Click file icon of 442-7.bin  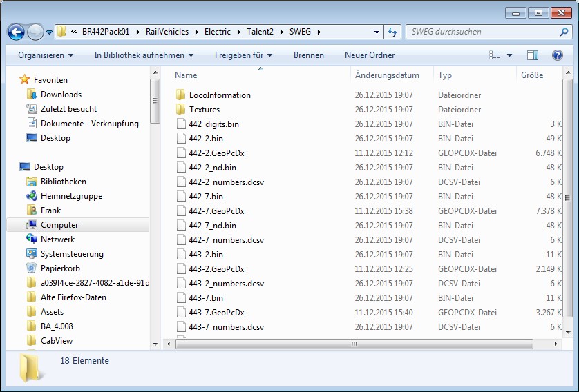[x=181, y=197]
